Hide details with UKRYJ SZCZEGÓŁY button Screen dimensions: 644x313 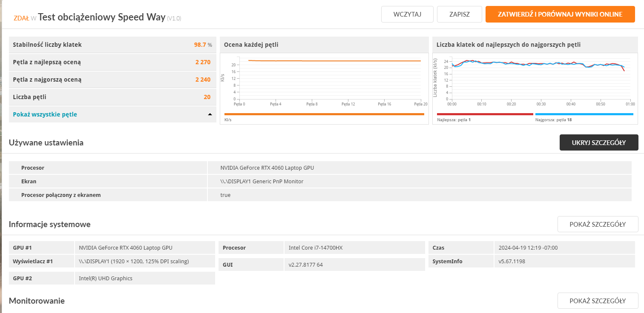[x=598, y=142]
